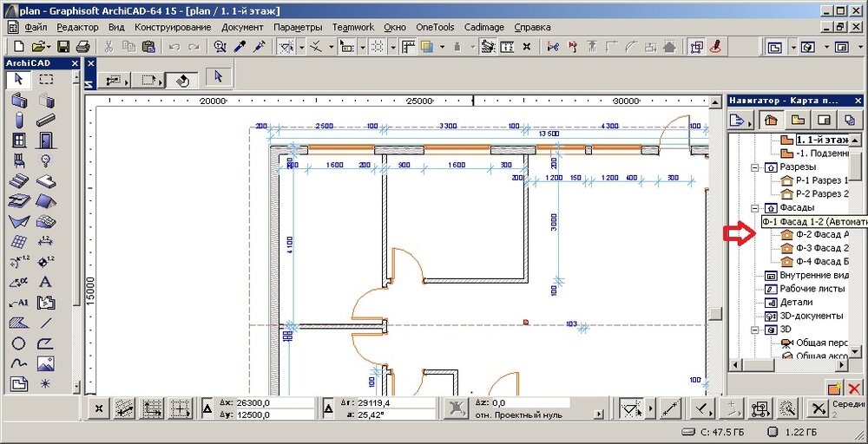Collapse the Фасады tree node
This screenshot has height=444, width=868.
point(754,208)
